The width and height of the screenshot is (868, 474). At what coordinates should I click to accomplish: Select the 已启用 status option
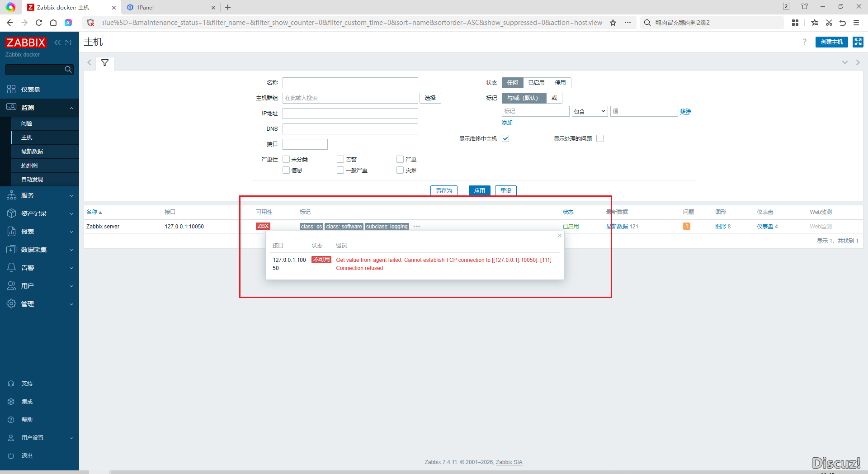pos(537,83)
